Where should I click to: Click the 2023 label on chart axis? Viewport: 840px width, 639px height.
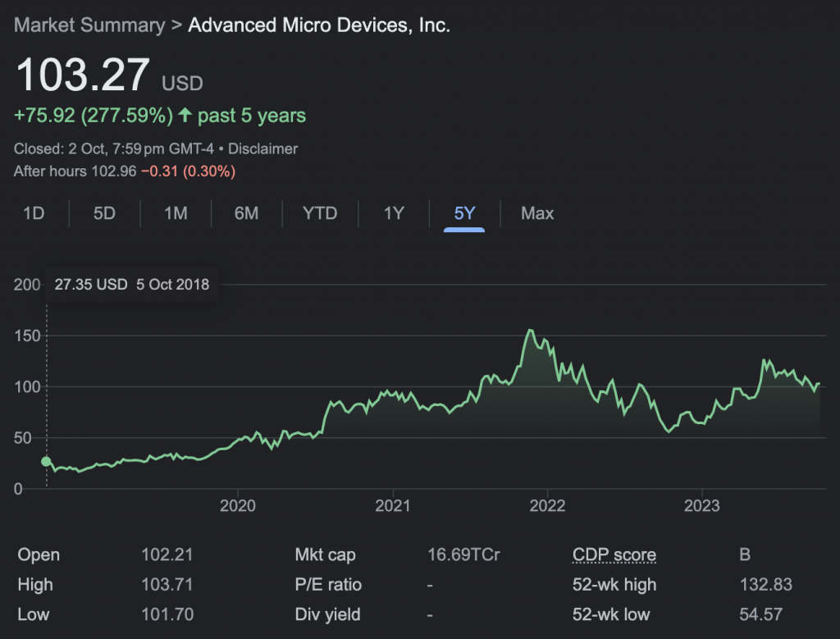702,506
